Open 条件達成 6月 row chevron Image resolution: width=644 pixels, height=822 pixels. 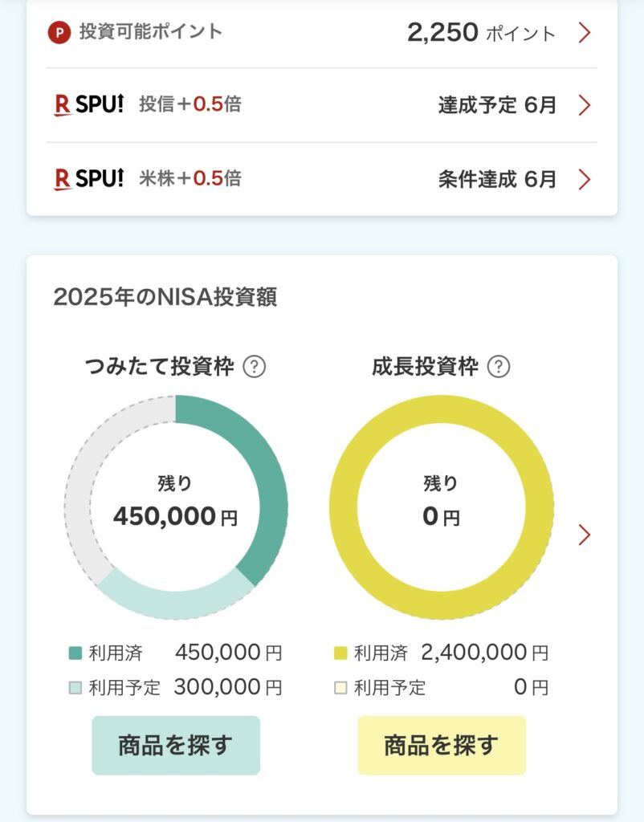(585, 179)
